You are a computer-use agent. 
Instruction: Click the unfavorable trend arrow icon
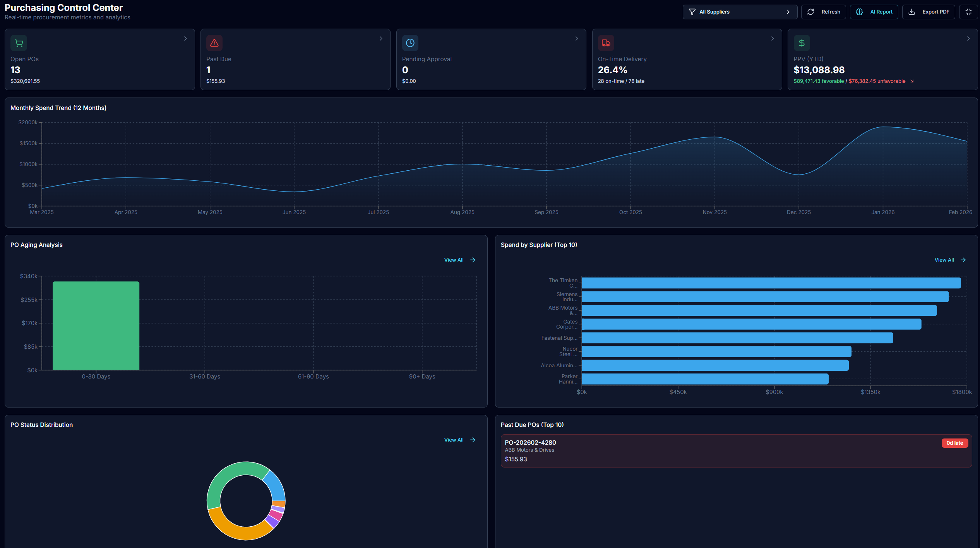912,81
